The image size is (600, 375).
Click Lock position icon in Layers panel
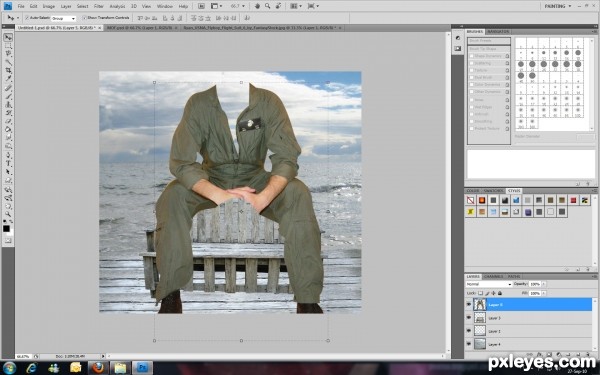tap(493, 293)
